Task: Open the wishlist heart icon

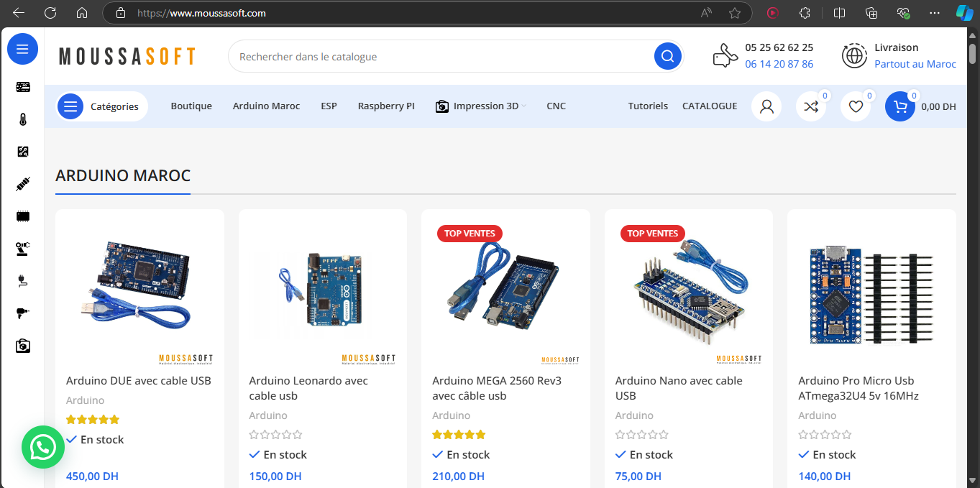Action: tap(856, 106)
